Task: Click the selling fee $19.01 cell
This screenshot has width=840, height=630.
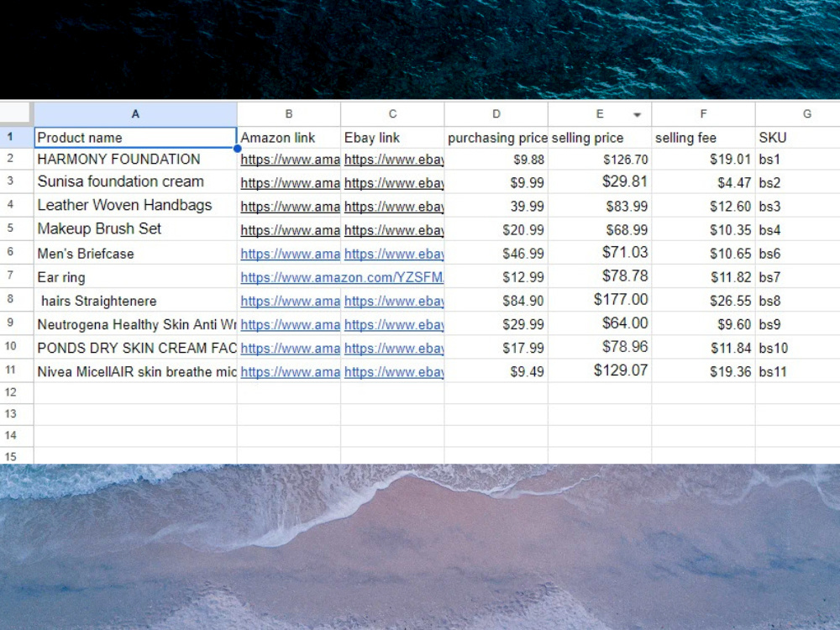Action: pos(703,160)
